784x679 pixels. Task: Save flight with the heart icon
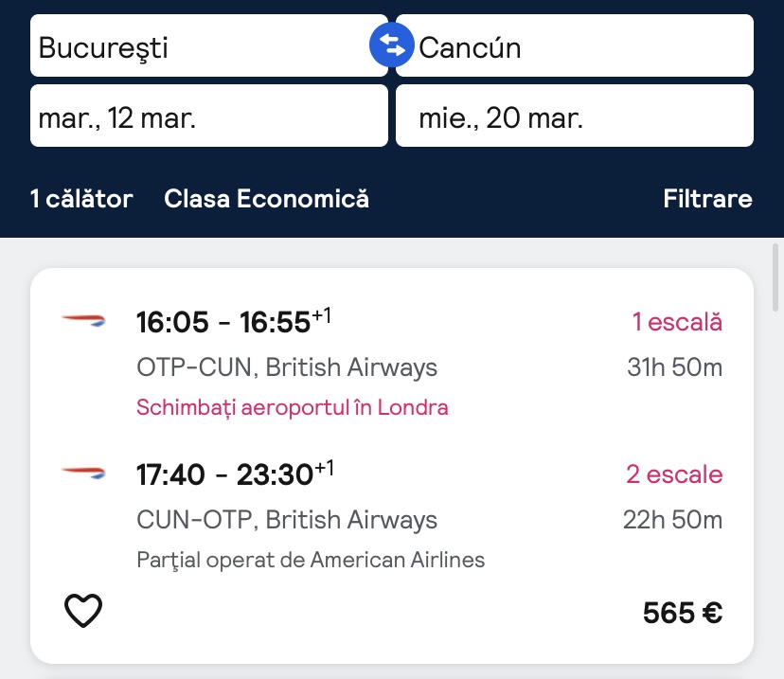click(83, 611)
